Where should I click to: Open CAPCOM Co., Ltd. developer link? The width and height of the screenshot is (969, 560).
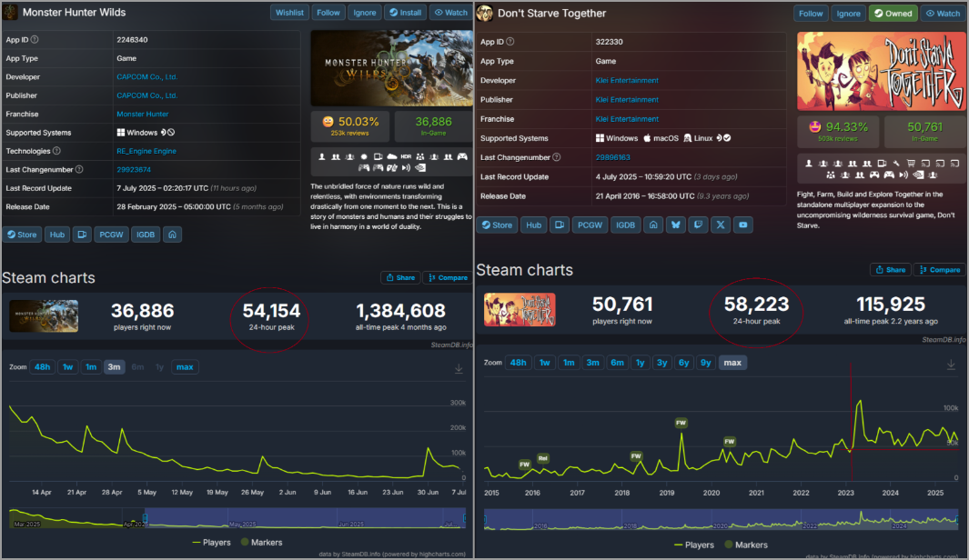tap(146, 76)
